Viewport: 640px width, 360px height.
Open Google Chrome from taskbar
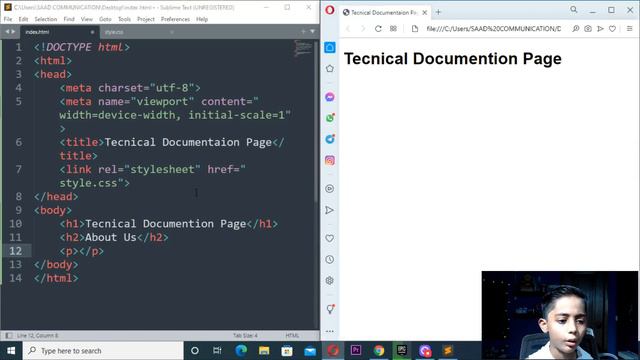coord(379,351)
